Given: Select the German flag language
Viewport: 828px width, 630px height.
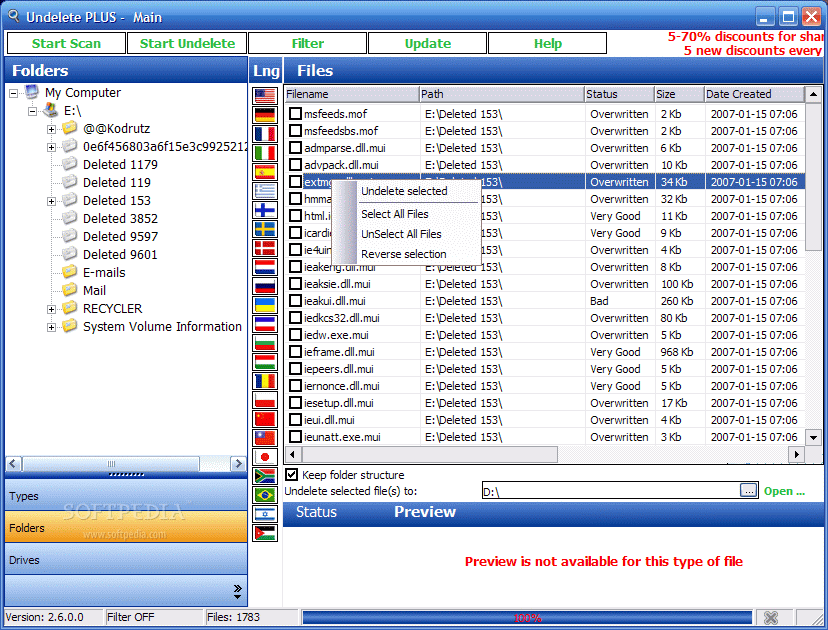Looking at the screenshot, I should pos(265,115).
